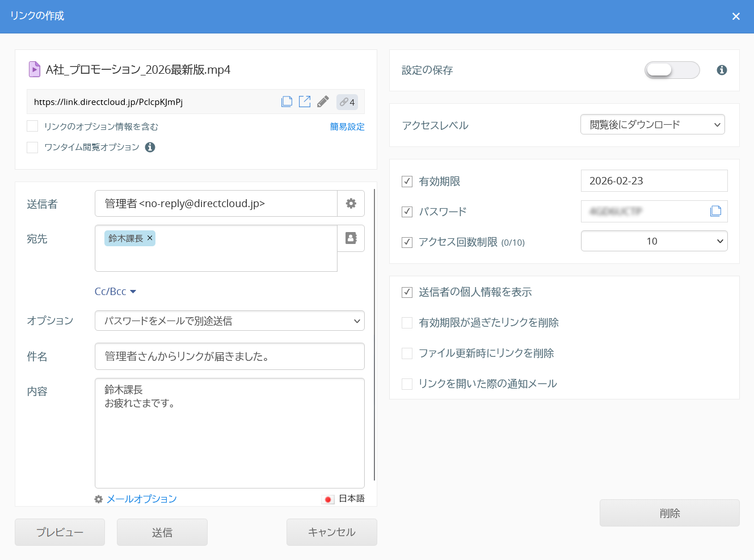Copy the link URL to clipboard
Viewport: 754px width, 560px height.
pyautogui.click(x=287, y=102)
